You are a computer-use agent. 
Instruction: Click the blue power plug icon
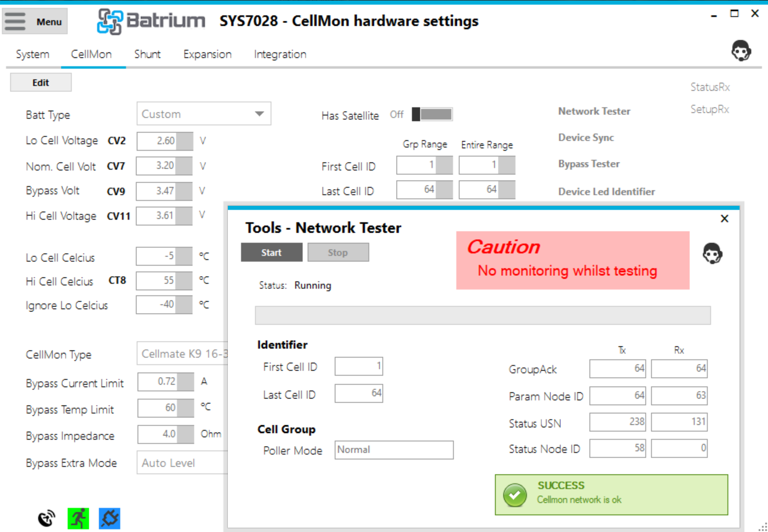coord(109,518)
